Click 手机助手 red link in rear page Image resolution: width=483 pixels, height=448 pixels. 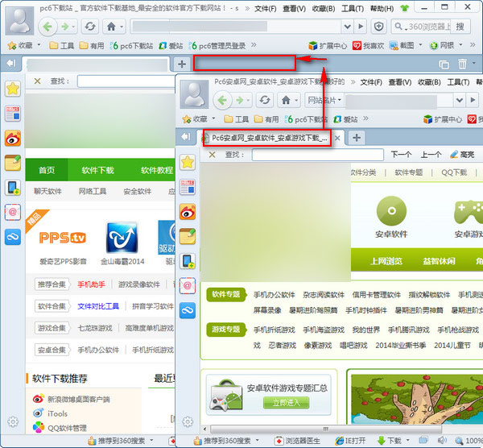[x=91, y=284]
